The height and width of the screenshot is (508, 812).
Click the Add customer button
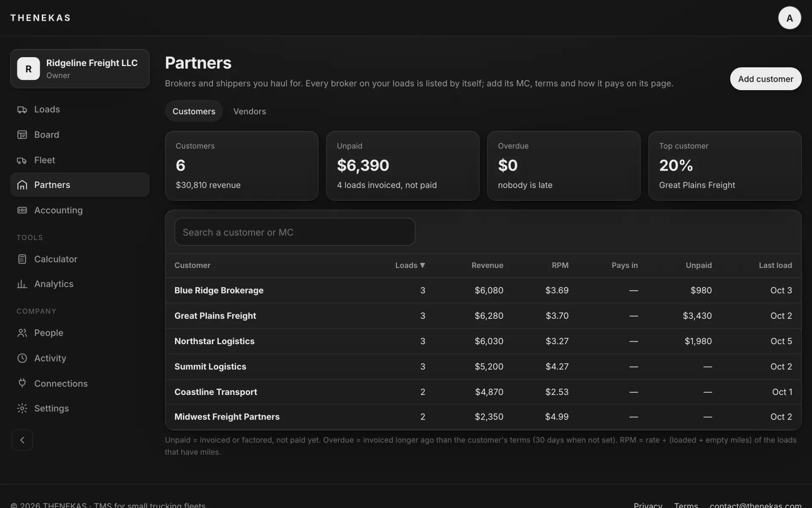coord(765,79)
